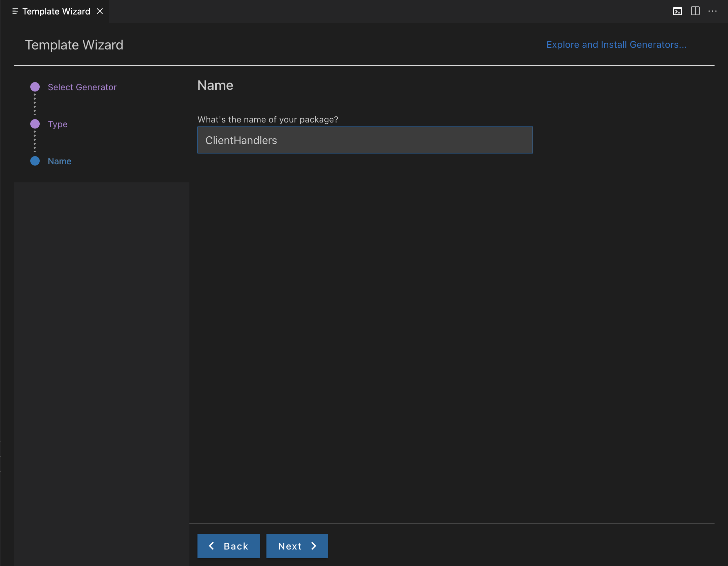Viewport: 728px width, 566px height.
Task: Select the Select Generator step
Action: point(82,87)
